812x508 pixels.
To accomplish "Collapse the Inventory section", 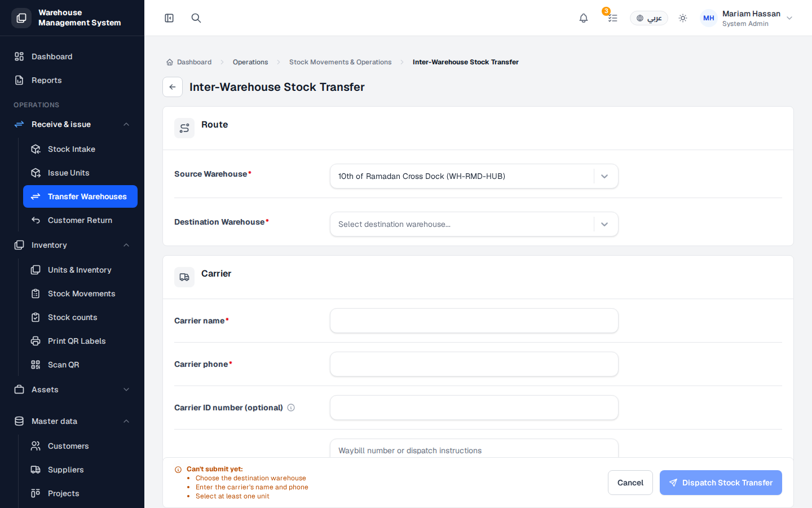I will coord(72,245).
